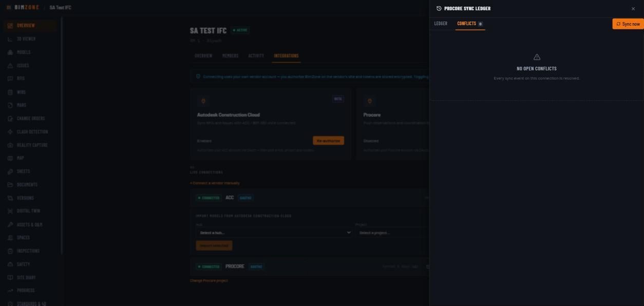The width and height of the screenshot is (644, 306).
Task: Click the CONNECTED badge in ACC row
Action: click(209, 198)
